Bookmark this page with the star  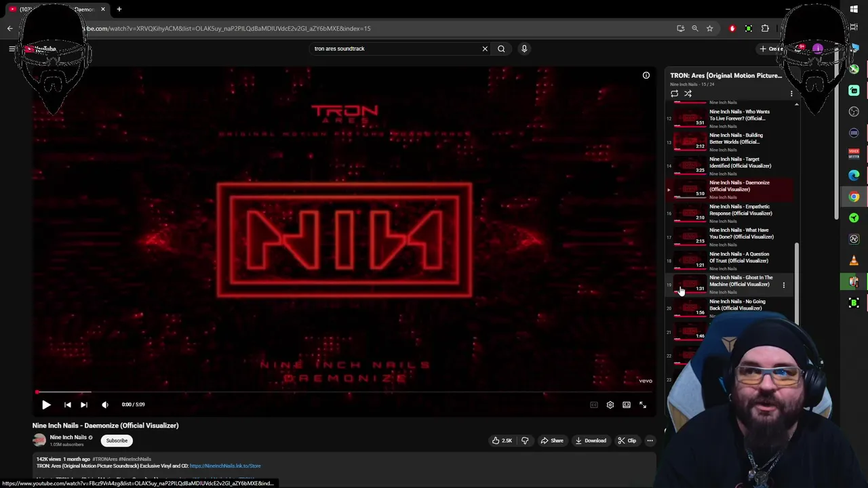709,28
